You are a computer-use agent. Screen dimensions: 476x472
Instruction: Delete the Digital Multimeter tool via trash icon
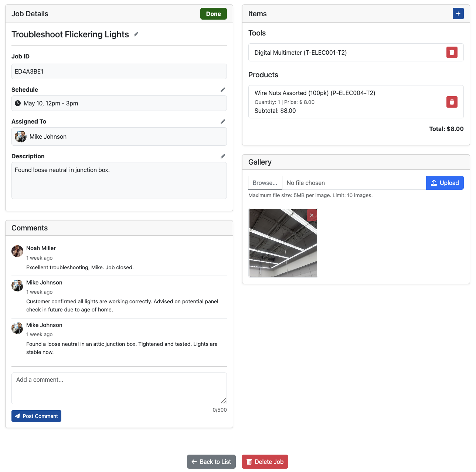(x=452, y=52)
